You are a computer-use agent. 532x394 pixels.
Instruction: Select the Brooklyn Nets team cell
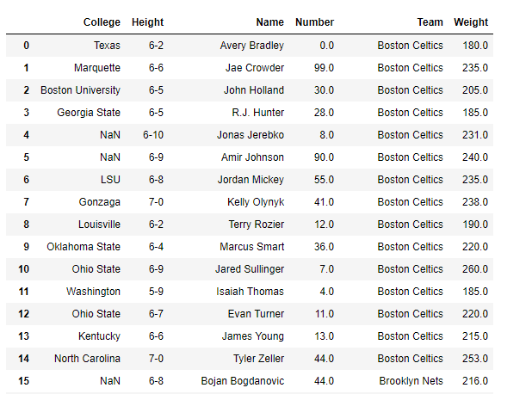pyautogui.click(x=411, y=381)
